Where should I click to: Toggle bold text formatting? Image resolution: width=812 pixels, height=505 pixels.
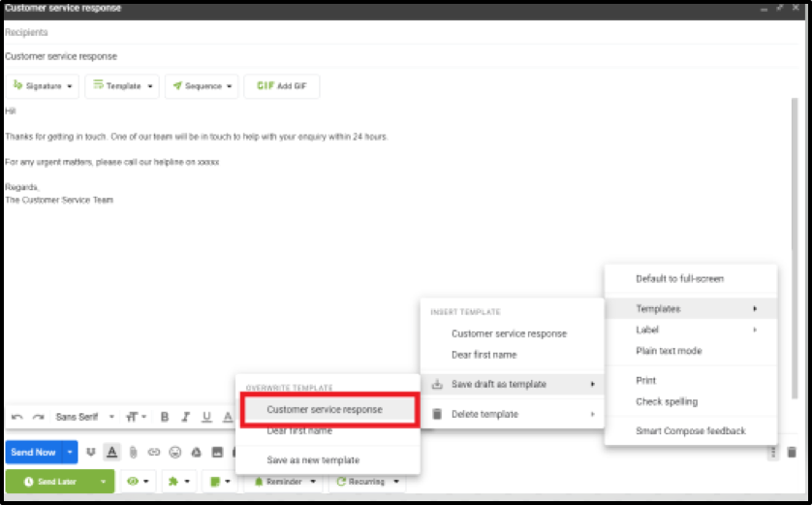point(165,417)
